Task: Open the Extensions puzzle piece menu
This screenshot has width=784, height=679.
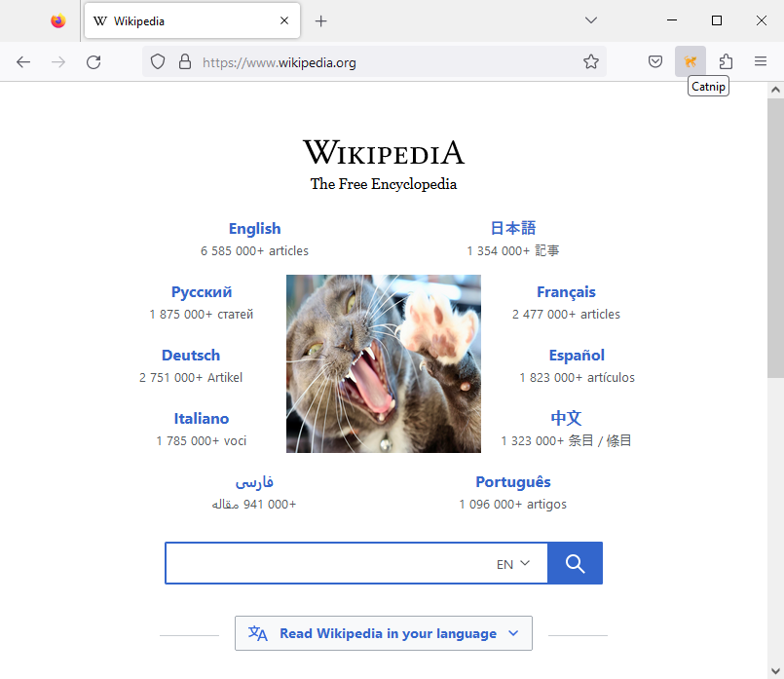Action: coord(726,61)
